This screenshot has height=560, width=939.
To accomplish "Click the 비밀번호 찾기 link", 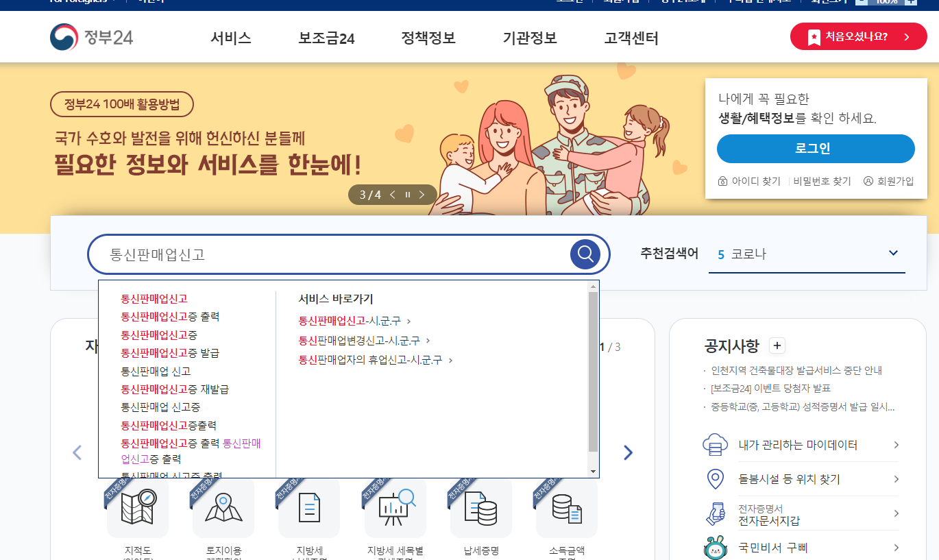I will 822,182.
